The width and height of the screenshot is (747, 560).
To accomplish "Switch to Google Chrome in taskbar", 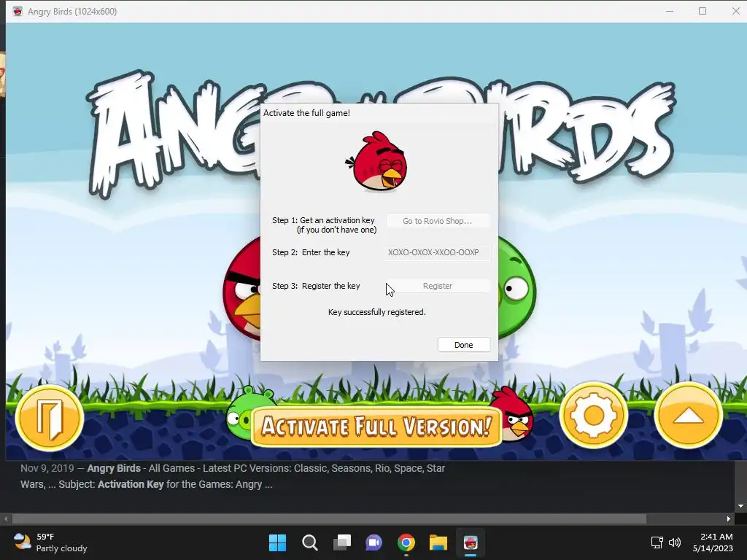I will tap(406, 542).
